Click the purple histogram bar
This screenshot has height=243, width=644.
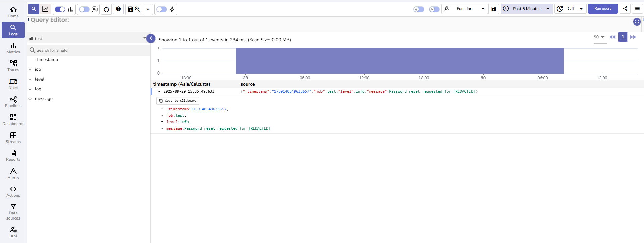[x=399, y=61]
